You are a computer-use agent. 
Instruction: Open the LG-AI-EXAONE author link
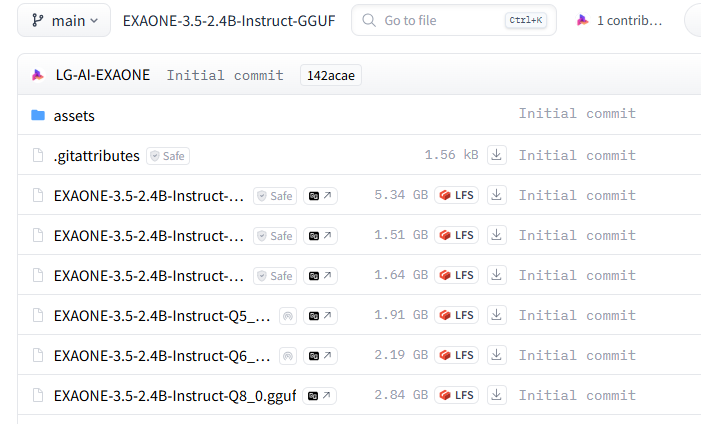pyautogui.click(x=103, y=75)
